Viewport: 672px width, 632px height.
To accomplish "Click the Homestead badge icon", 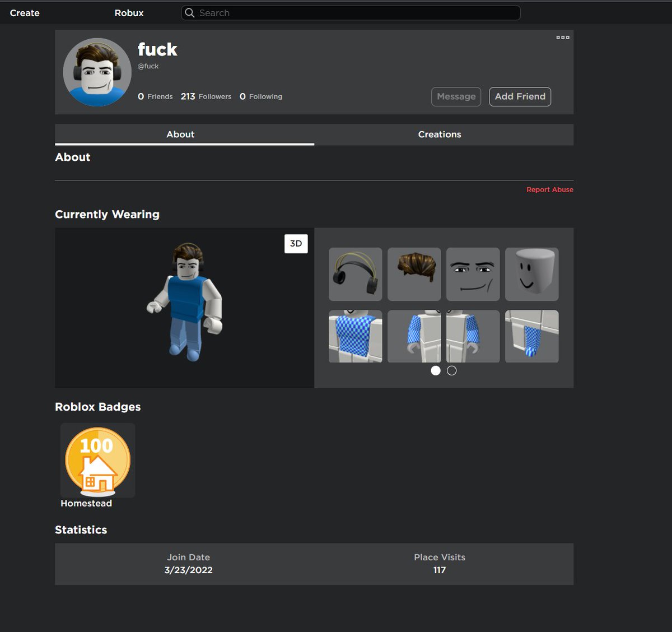I will pos(98,461).
